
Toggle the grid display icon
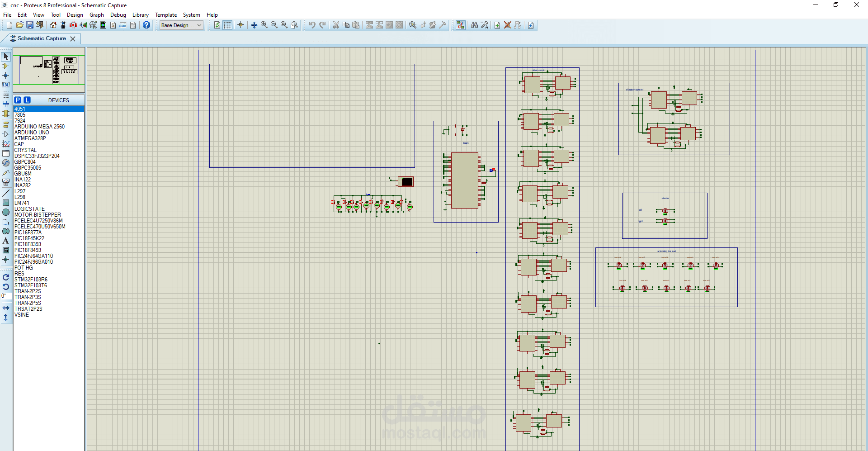(x=227, y=25)
